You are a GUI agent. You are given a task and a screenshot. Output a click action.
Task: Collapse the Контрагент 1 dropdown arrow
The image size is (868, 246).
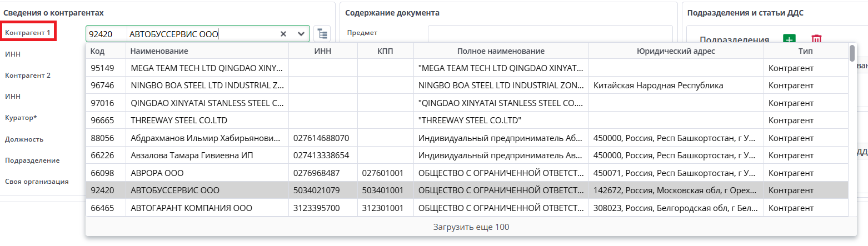tap(302, 34)
